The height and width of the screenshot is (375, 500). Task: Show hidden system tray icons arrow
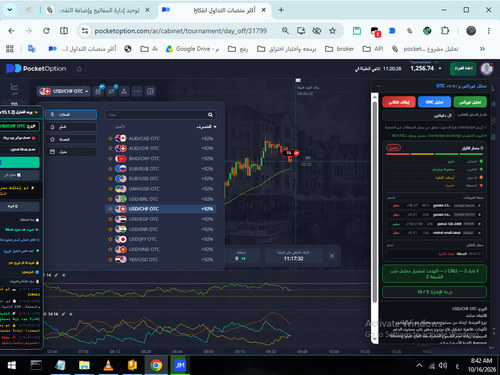(x=419, y=365)
